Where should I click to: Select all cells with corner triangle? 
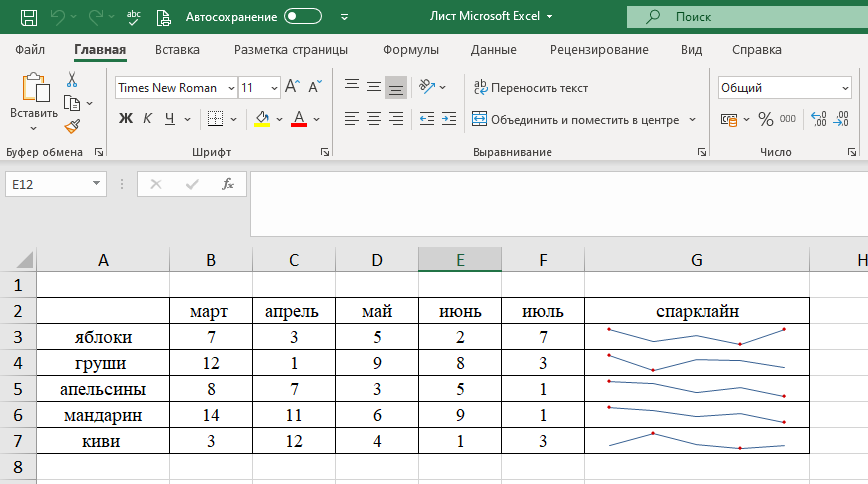(x=24, y=260)
